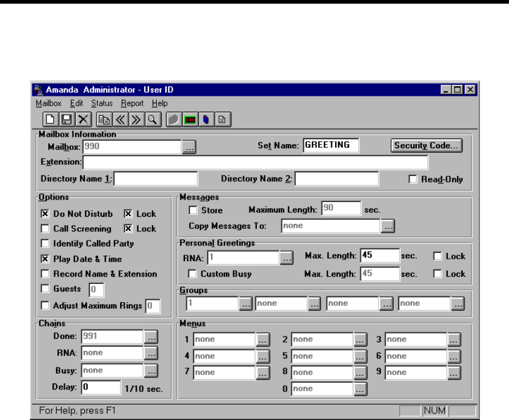This screenshot has width=509, height=420.
Task: Click the Delete X toolbar icon
Action: (x=83, y=120)
